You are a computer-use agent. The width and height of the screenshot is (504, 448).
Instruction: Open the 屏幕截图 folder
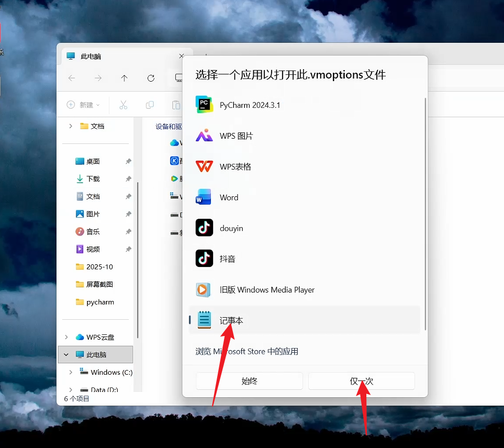(x=94, y=284)
